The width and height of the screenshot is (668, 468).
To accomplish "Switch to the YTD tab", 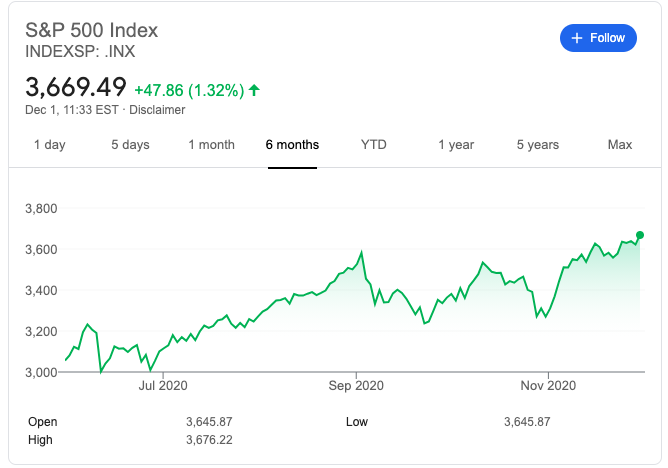I will click(x=373, y=145).
